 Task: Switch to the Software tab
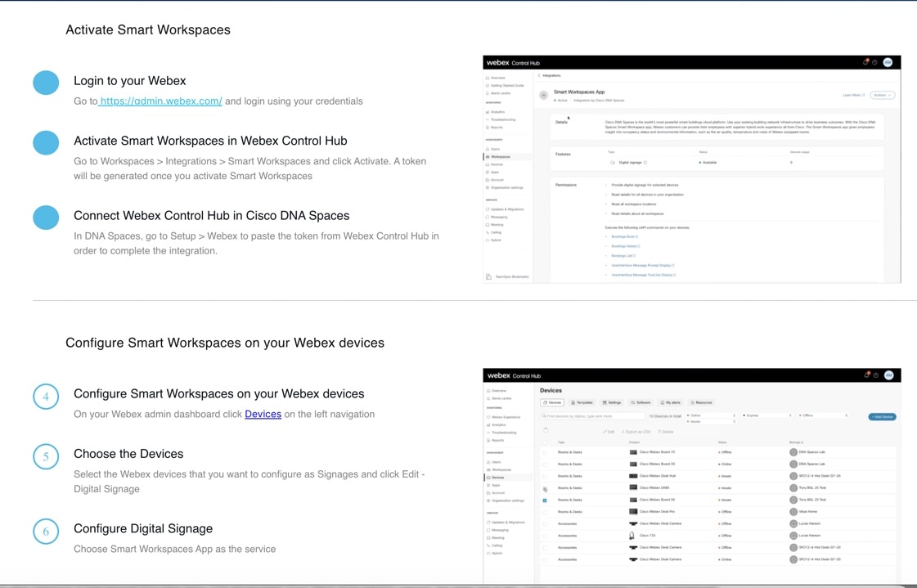tap(641, 402)
